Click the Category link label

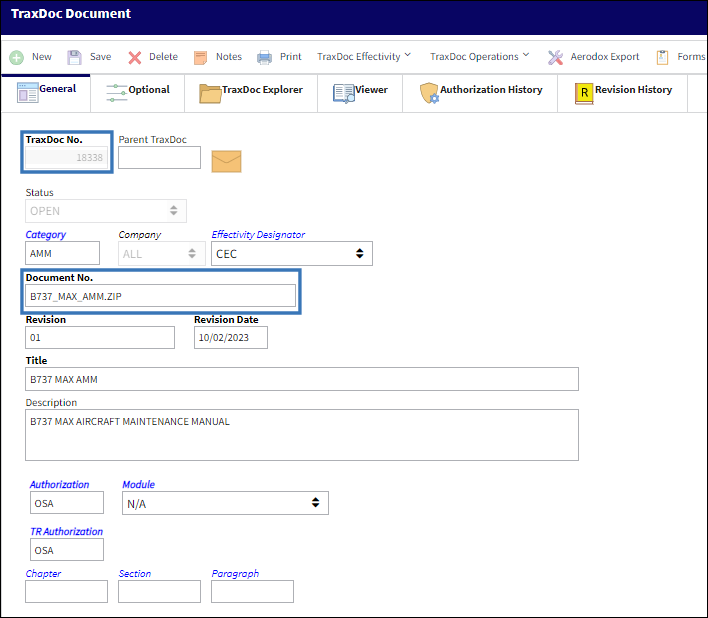[x=46, y=235]
